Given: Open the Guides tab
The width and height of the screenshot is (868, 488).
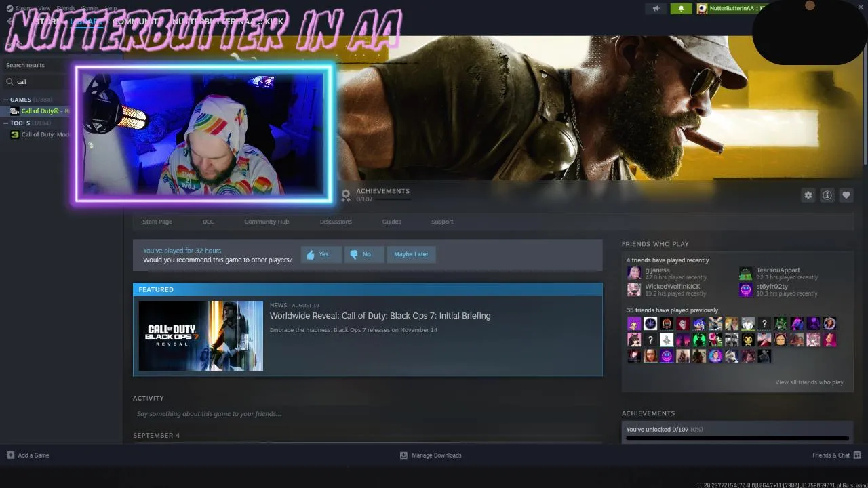Looking at the screenshot, I should coord(391,222).
